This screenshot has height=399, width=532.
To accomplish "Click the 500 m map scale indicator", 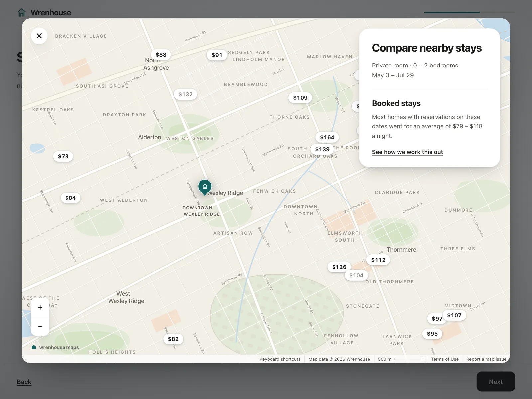I will 400,359.
